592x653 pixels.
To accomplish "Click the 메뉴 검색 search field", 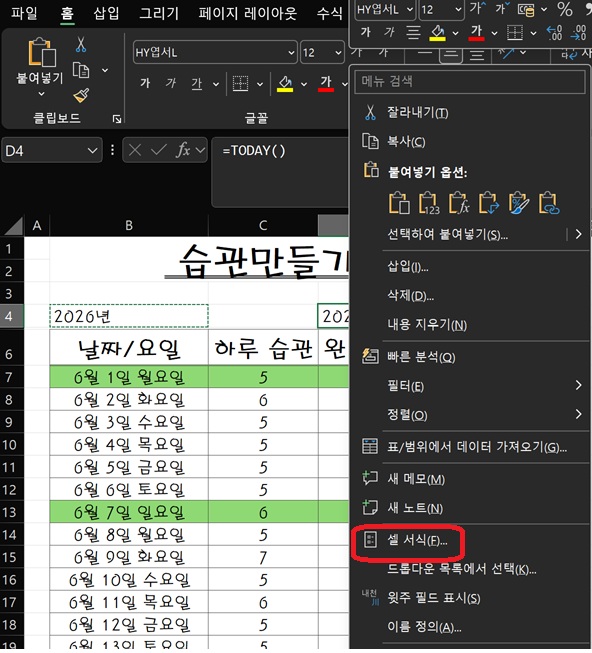I will tap(470, 81).
